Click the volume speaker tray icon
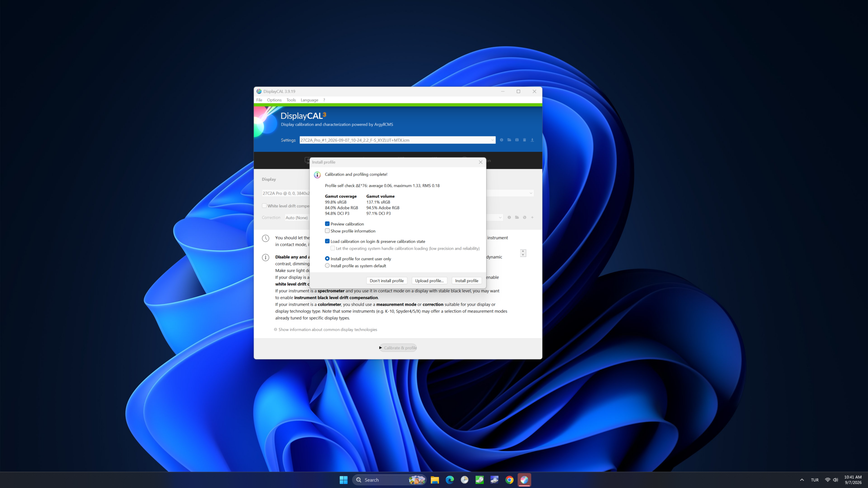Image resolution: width=868 pixels, height=488 pixels. coord(835,480)
